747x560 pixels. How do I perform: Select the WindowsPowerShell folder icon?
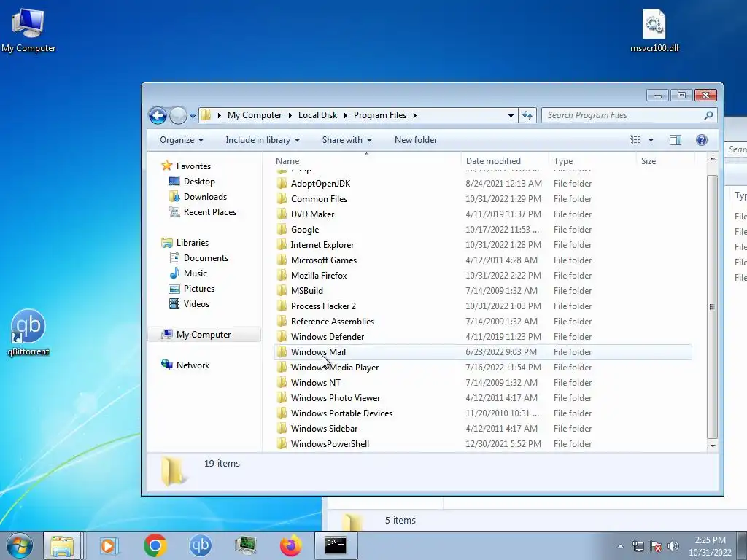coord(282,444)
